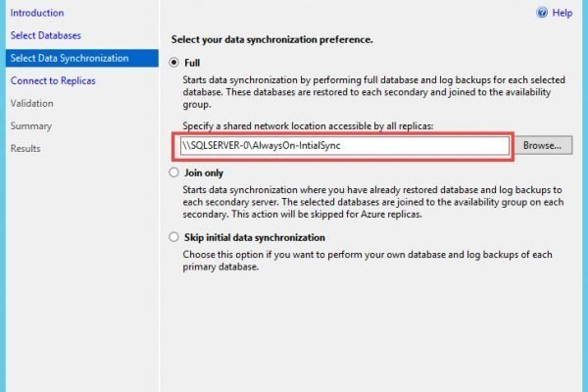Select the highlighted Select Data Synchronization step
This screenshot has height=392, width=588.
click(x=69, y=58)
